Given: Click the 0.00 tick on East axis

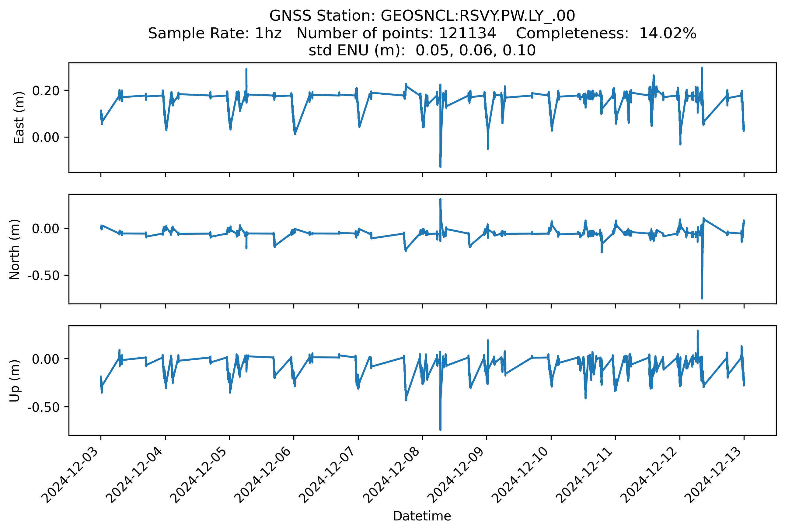Looking at the screenshot, I should tap(46, 138).
